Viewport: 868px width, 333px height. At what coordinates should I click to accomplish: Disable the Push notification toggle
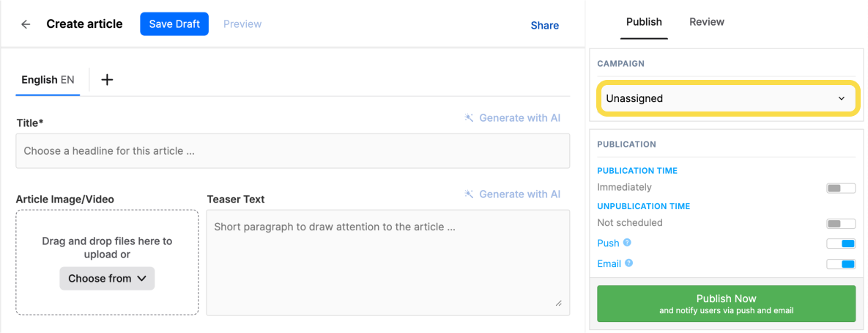[841, 244]
